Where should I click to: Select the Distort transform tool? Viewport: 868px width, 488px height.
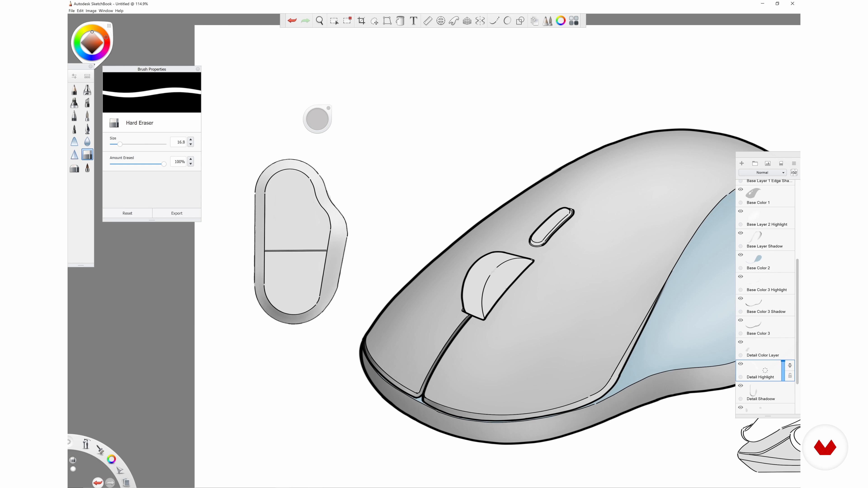click(387, 21)
